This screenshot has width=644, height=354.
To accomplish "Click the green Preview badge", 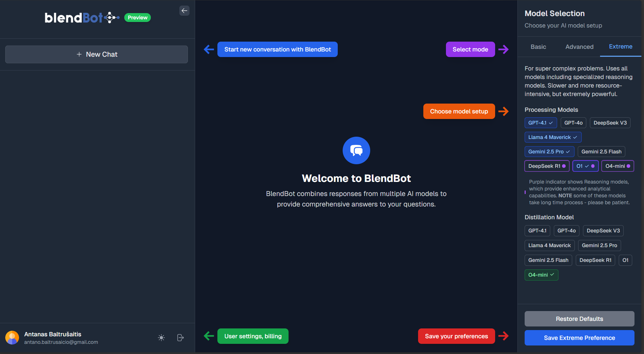I will 137,18.
